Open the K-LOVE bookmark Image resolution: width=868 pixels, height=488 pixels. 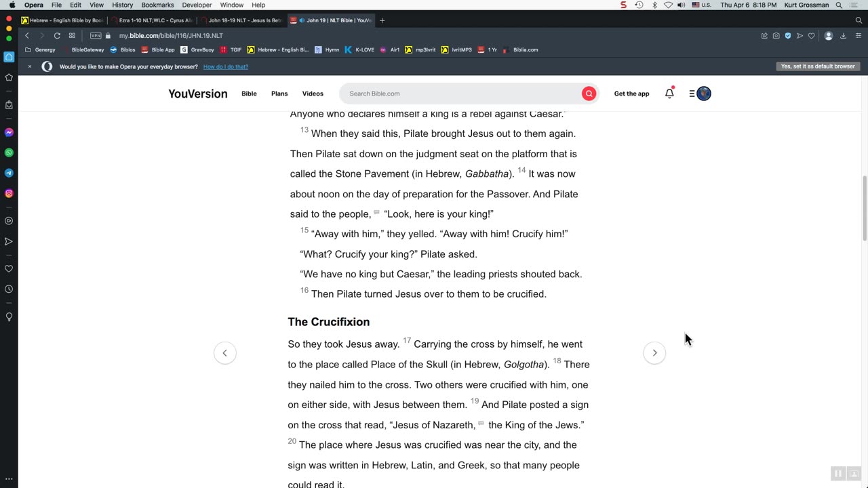click(x=359, y=49)
